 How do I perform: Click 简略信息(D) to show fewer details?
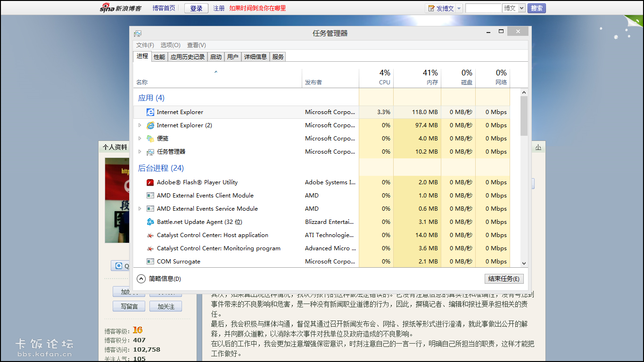(x=165, y=279)
